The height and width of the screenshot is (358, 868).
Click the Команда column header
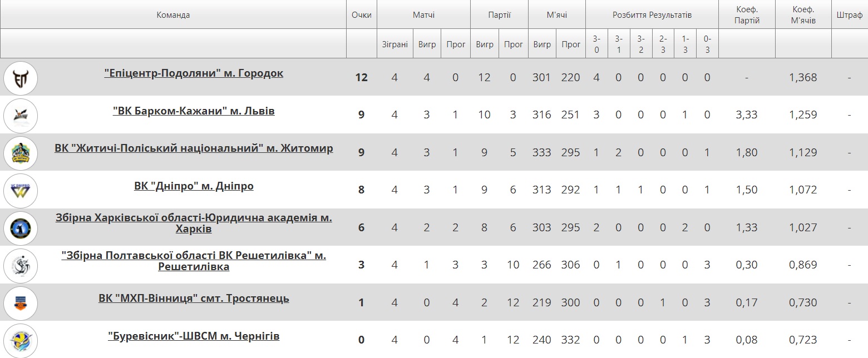pos(173,15)
